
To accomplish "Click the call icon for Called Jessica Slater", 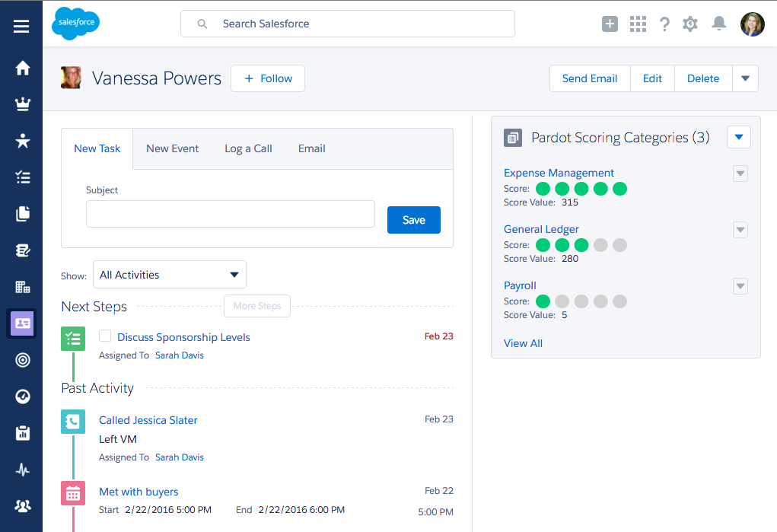I will point(73,422).
